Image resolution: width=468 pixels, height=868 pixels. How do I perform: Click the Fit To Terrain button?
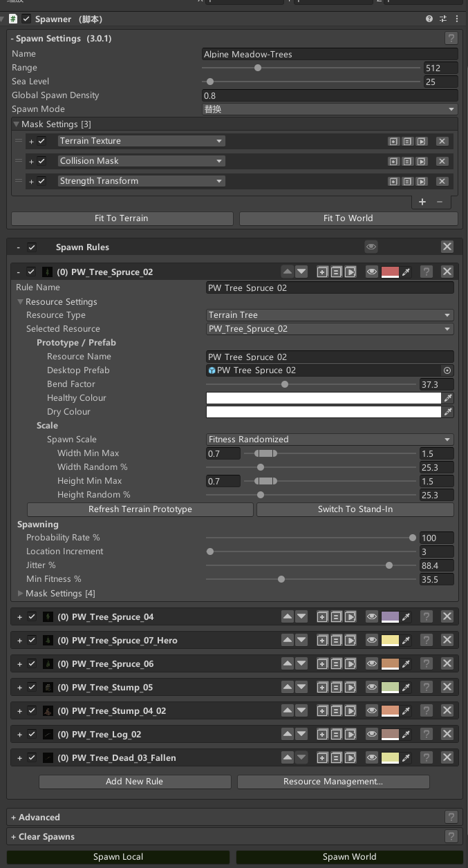122,218
